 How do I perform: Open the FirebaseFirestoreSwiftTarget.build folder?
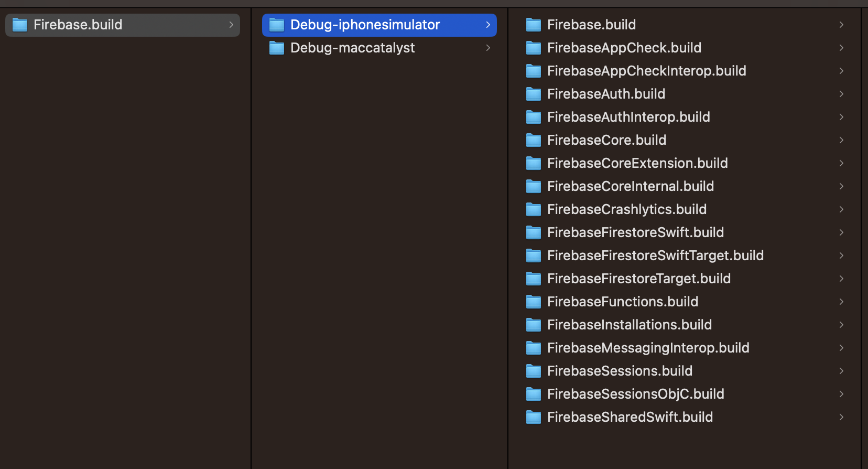click(655, 255)
